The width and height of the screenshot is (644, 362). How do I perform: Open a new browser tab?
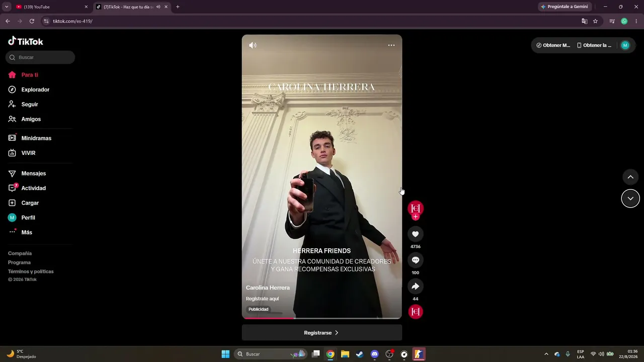point(178,7)
